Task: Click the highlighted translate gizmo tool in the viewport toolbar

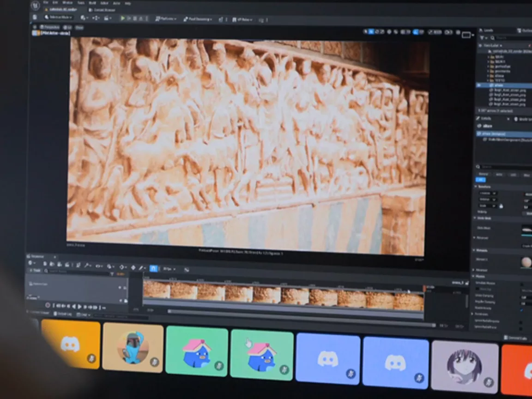Action: (371, 31)
